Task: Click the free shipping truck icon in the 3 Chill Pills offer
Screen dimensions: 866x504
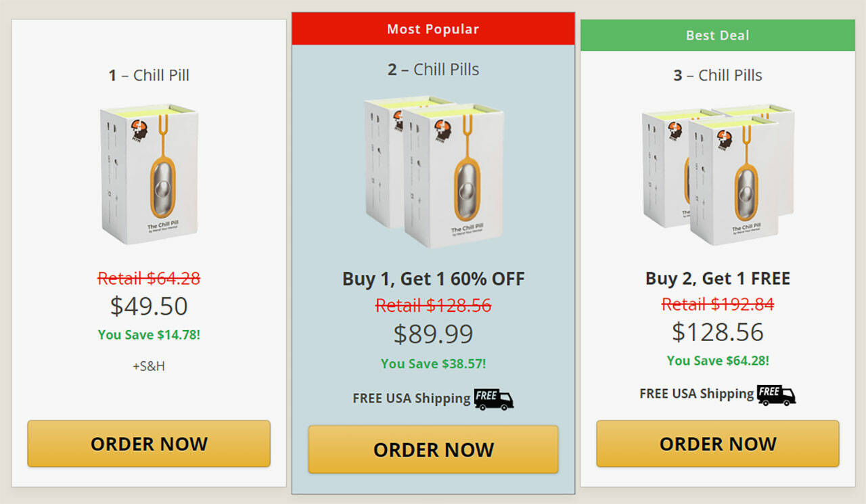Action: [x=775, y=394]
